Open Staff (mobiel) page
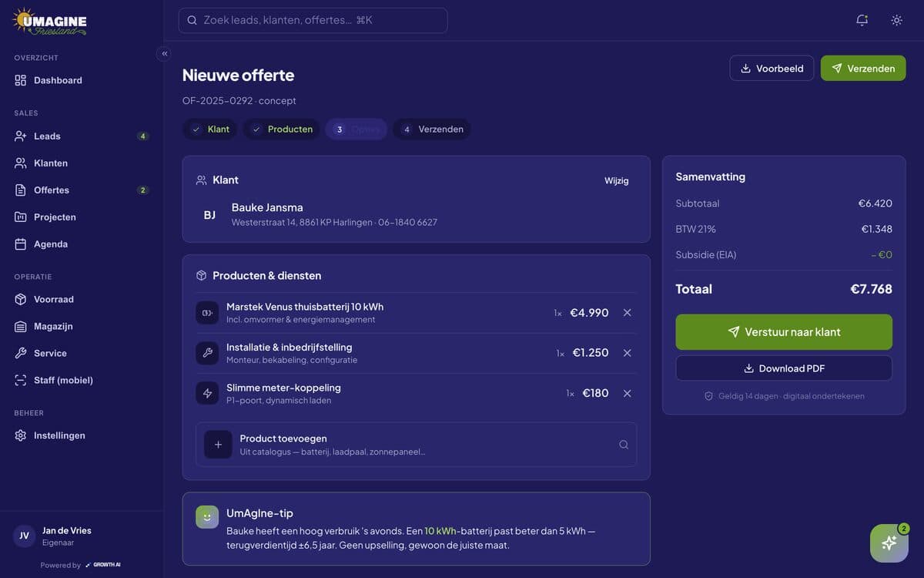The height and width of the screenshot is (578, 924). point(82,380)
